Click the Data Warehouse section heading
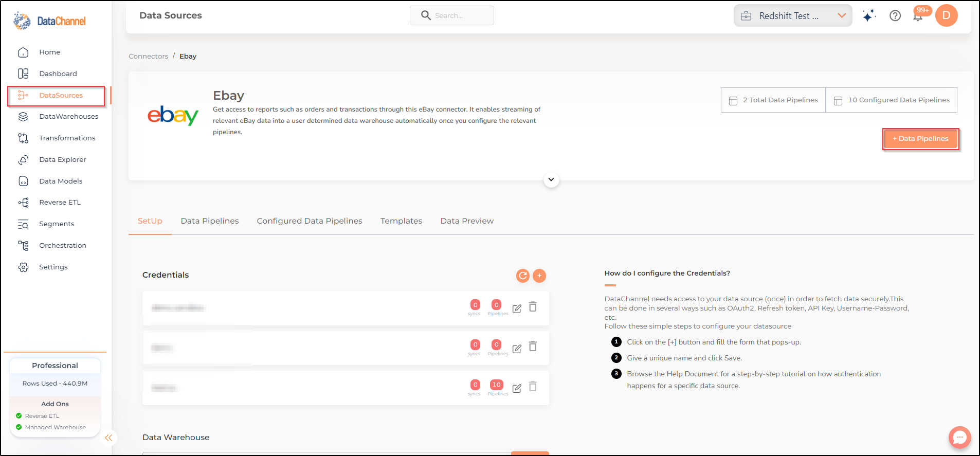Screen dimensions: 980x456 176,437
